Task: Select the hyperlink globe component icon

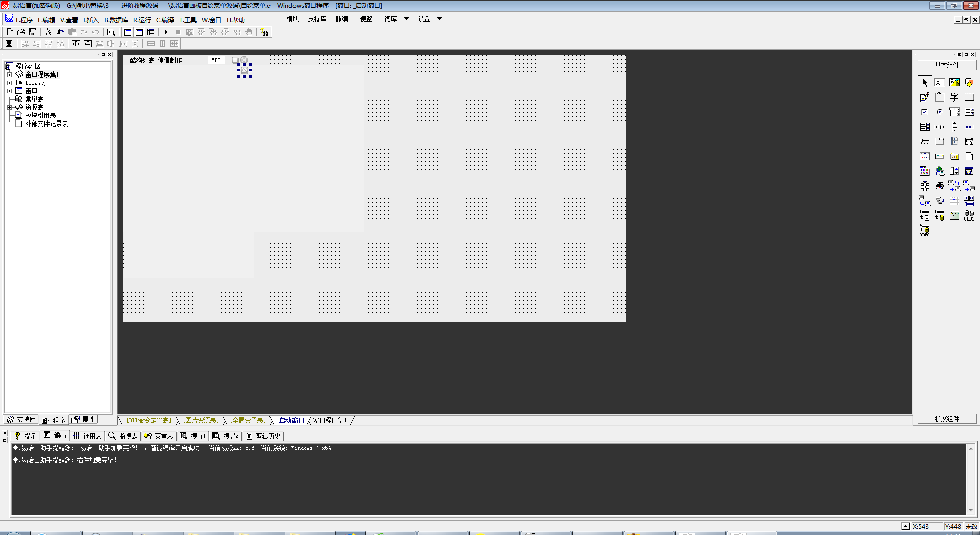Action: (x=940, y=171)
